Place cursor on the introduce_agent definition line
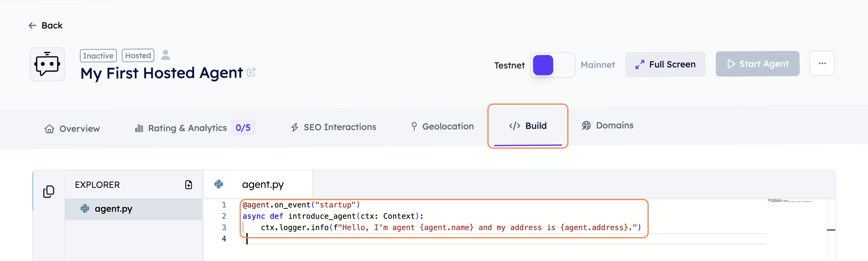This screenshot has height=261, width=868. (333, 216)
